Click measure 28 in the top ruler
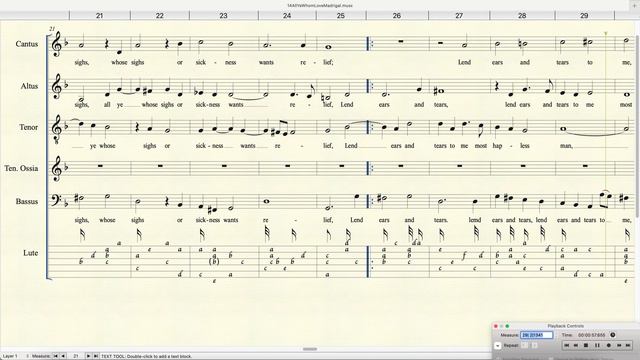The image size is (640, 360). tap(522, 16)
